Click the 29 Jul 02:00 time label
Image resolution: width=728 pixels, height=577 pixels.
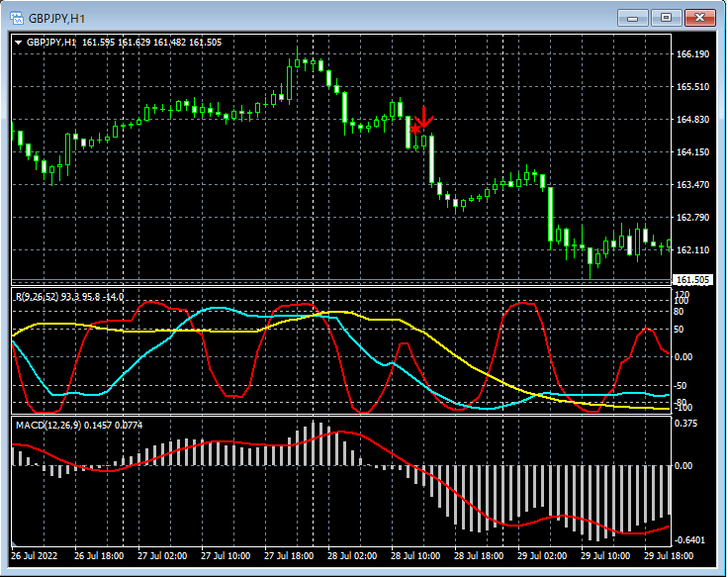pyautogui.click(x=542, y=556)
